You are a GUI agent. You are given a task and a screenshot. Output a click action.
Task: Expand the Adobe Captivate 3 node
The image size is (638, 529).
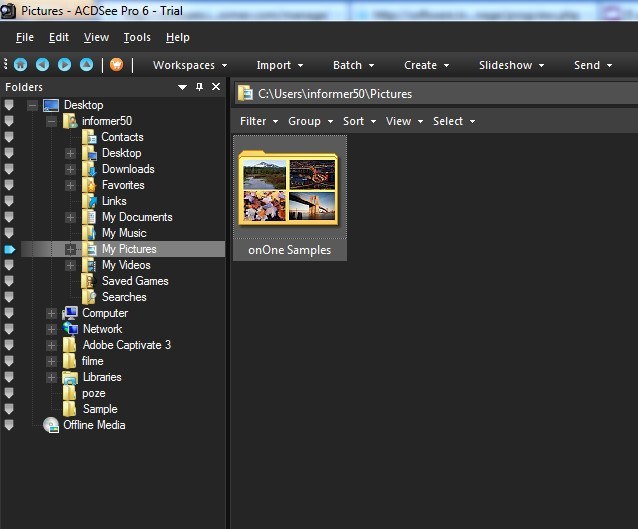51,345
